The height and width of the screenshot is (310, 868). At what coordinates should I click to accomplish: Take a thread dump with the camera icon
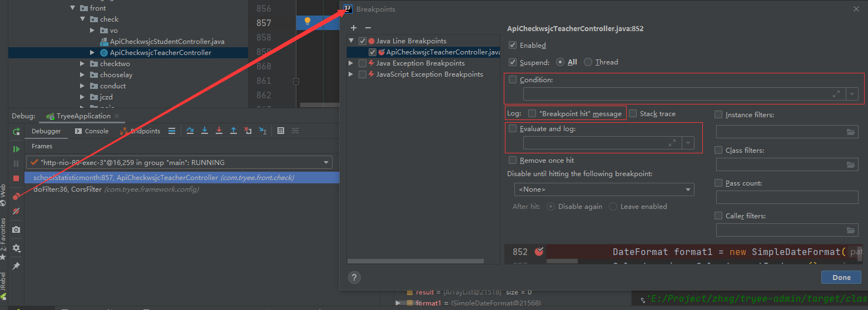[x=16, y=229]
